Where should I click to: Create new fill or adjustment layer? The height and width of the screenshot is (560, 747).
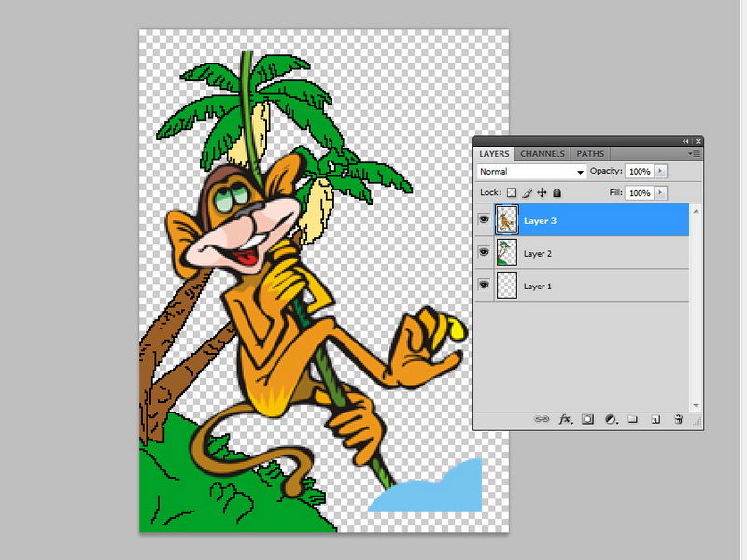tap(612, 419)
